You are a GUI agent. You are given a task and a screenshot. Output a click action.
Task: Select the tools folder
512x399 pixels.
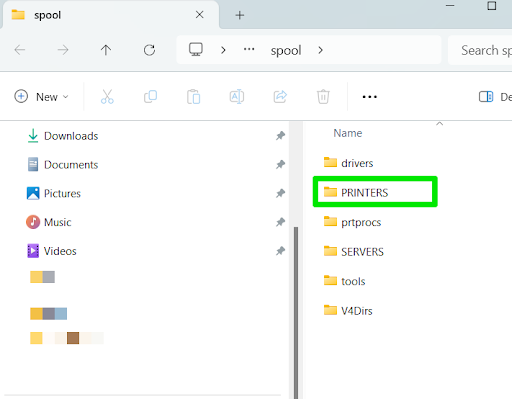pos(344,281)
